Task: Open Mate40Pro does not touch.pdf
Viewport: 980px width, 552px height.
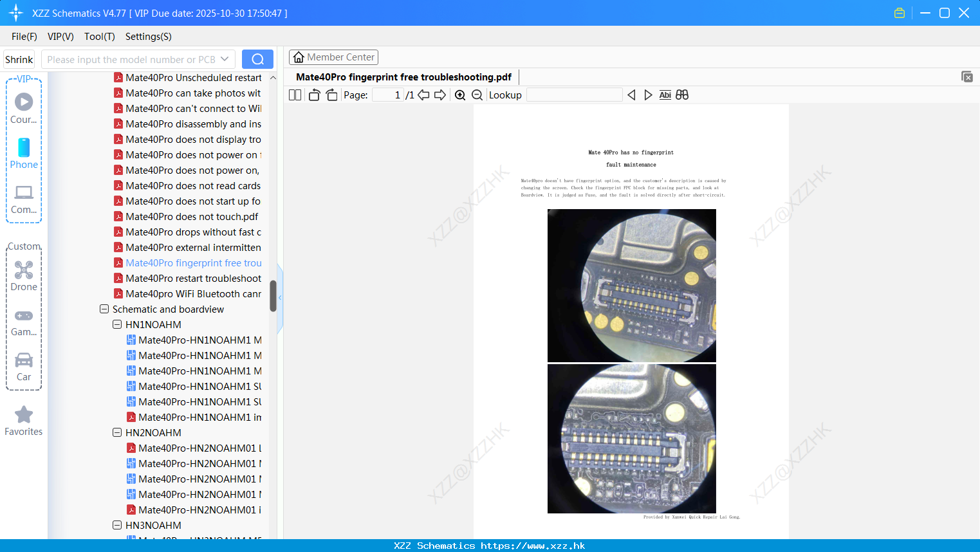Action: click(x=187, y=216)
